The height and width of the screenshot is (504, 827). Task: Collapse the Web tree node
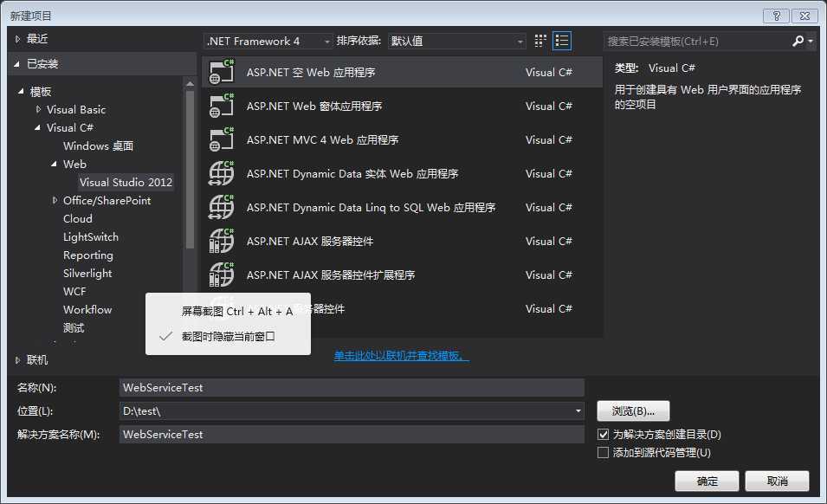coord(55,164)
